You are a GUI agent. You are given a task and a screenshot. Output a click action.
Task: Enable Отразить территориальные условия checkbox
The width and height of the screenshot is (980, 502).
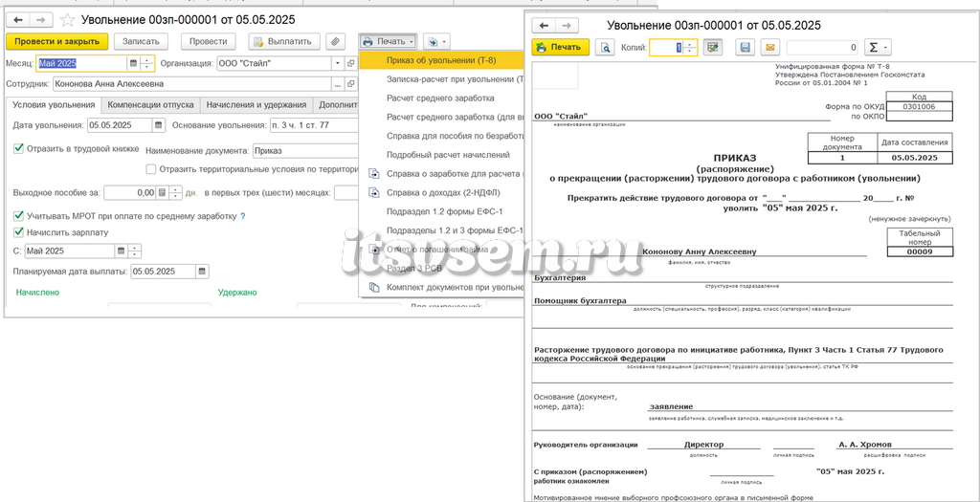pyautogui.click(x=150, y=168)
